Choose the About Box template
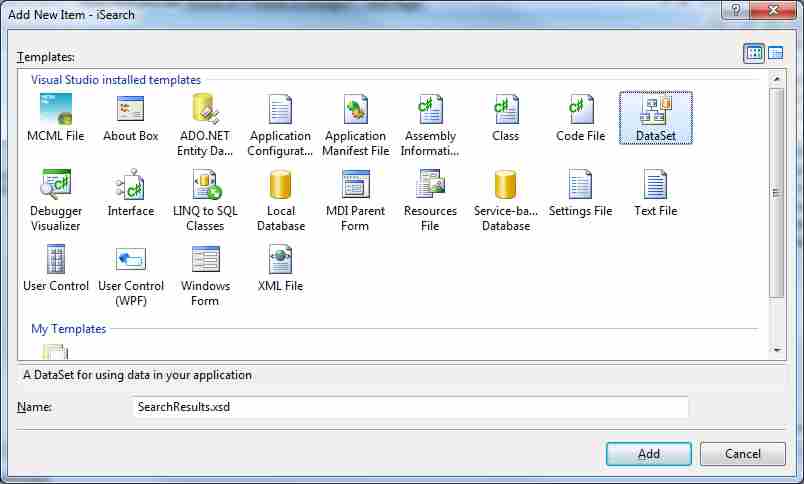Viewport: 804px width, 484px height. pos(130,118)
